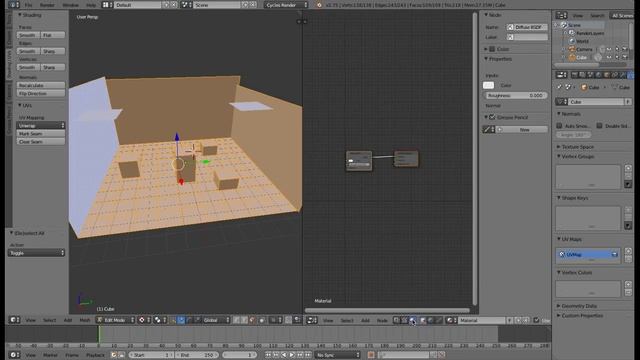This screenshot has height=360, width=640.
Task: Click the Flip Direction button
Action: (40, 93)
